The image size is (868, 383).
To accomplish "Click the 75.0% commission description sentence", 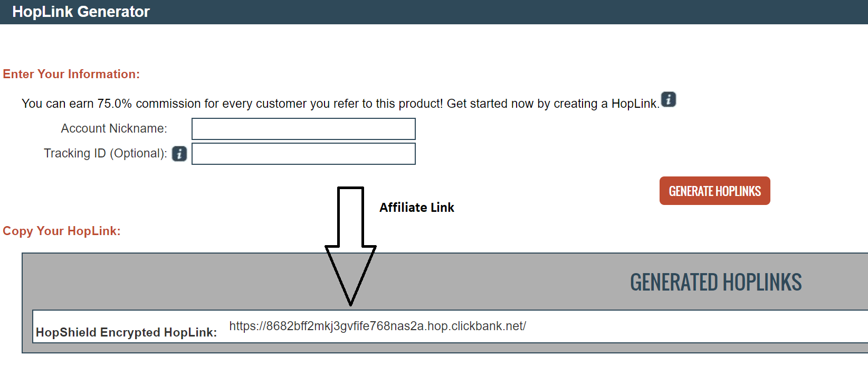I will click(232, 104).
